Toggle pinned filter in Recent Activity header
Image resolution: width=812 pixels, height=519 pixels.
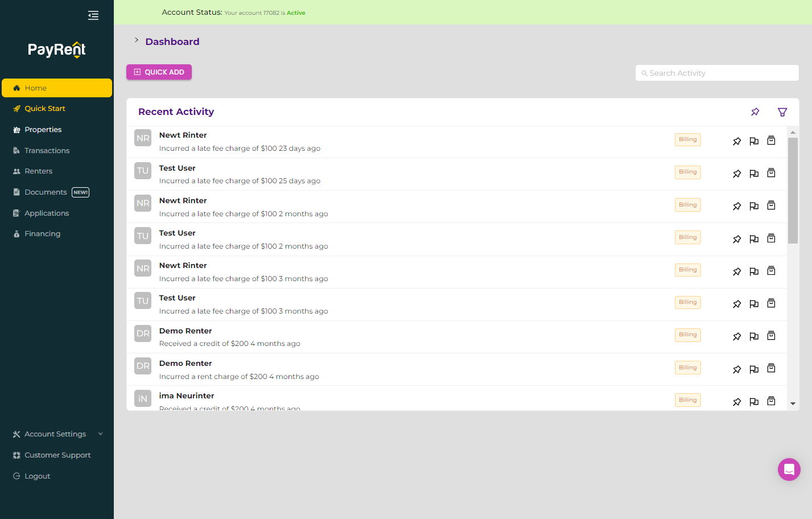[x=755, y=112]
